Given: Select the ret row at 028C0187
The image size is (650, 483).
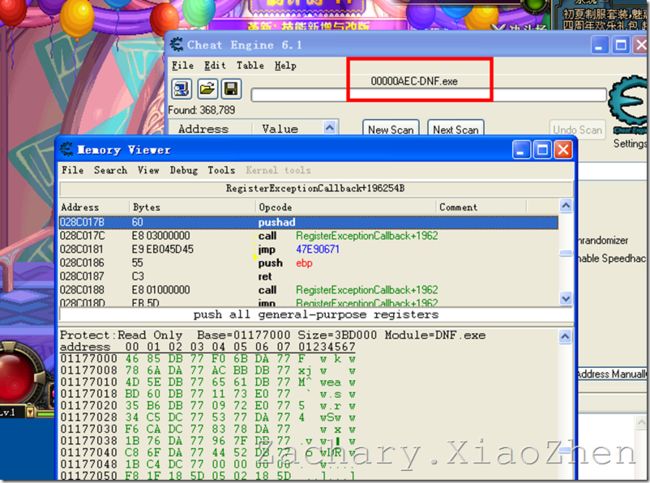Looking at the screenshot, I should (308, 276).
